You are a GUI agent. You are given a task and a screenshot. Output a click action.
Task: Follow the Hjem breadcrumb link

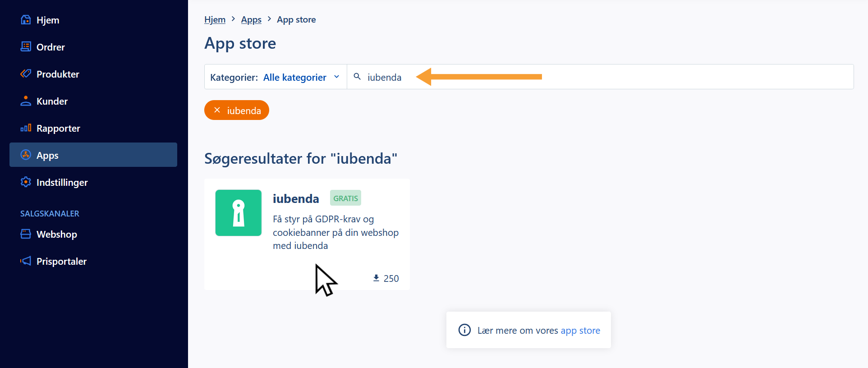pyautogui.click(x=215, y=19)
